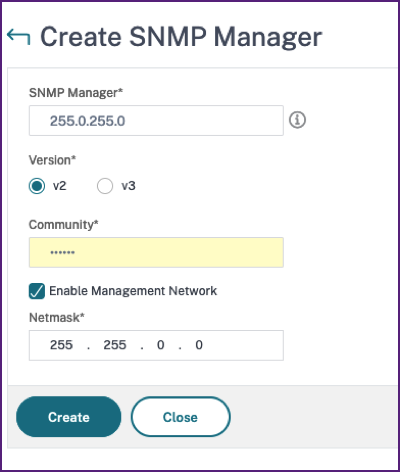Click the Netmask* label
The image size is (400, 472).
click(x=57, y=318)
